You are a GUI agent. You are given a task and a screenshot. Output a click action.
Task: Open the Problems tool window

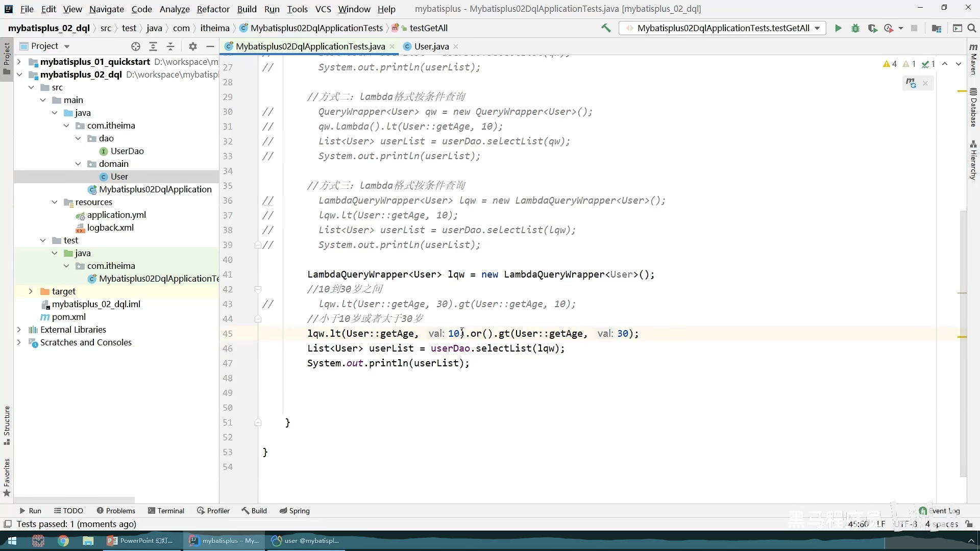point(116,511)
